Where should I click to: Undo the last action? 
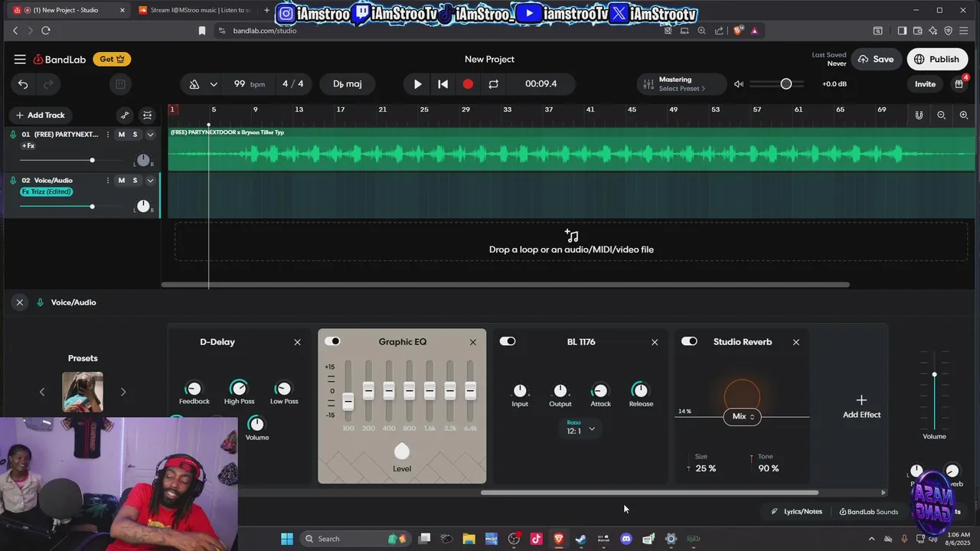point(23,84)
